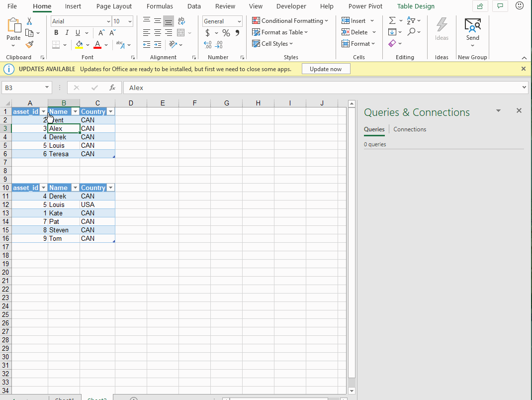532x400 pixels.
Task: Toggle Bold formatting
Action: [56, 33]
